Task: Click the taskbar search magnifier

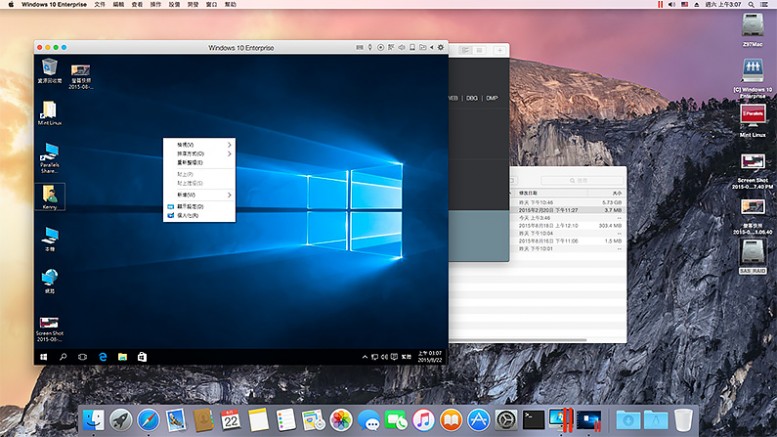Action: (x=63, y=357)
